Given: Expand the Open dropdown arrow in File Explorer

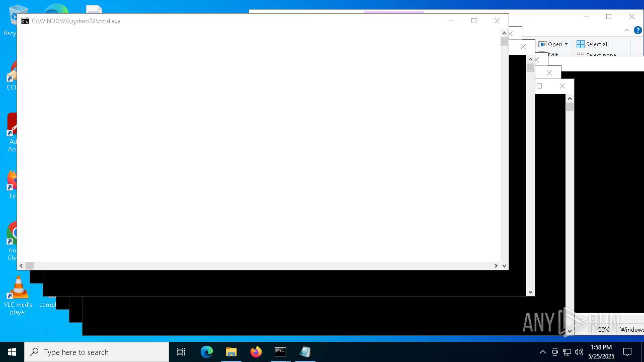Looking at the screenshot, I should 566,44.
